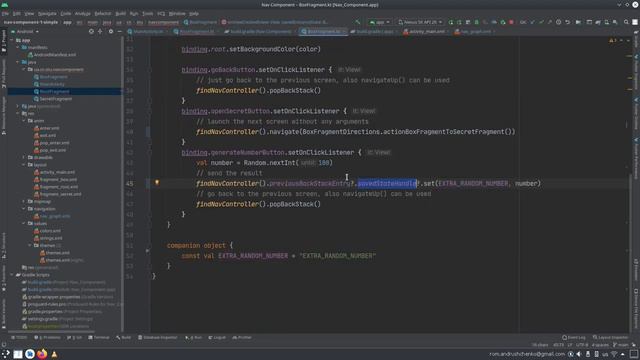
Task: Switch to build.gradle (Nav Component) editor tab
Action: 260,31
